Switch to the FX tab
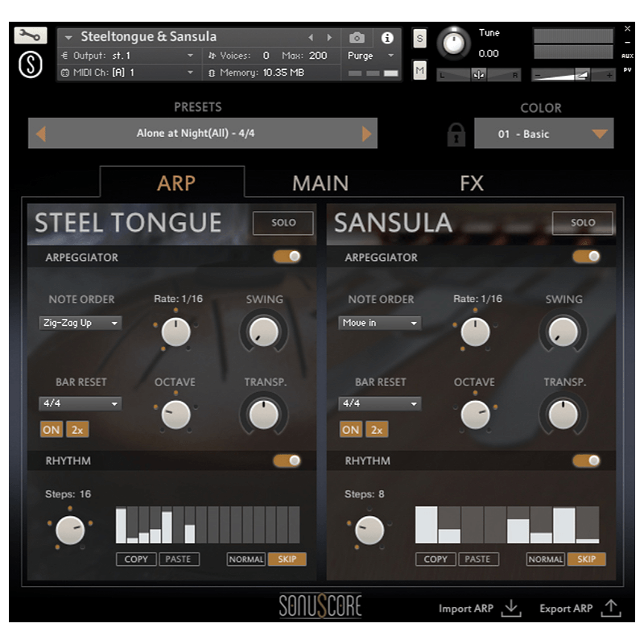 pos(472,184)
